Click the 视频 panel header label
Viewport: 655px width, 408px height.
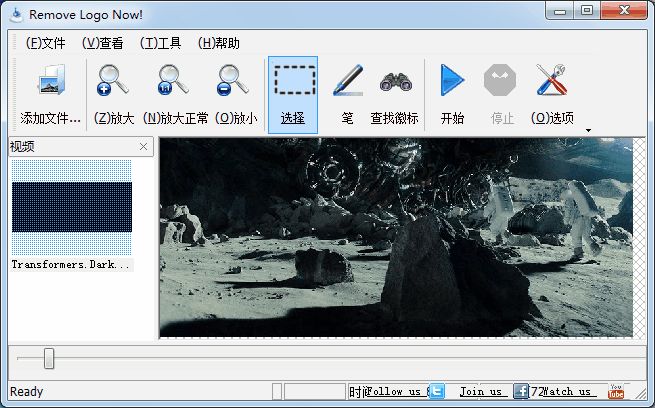pyautogui.click(x=22, y=147)
